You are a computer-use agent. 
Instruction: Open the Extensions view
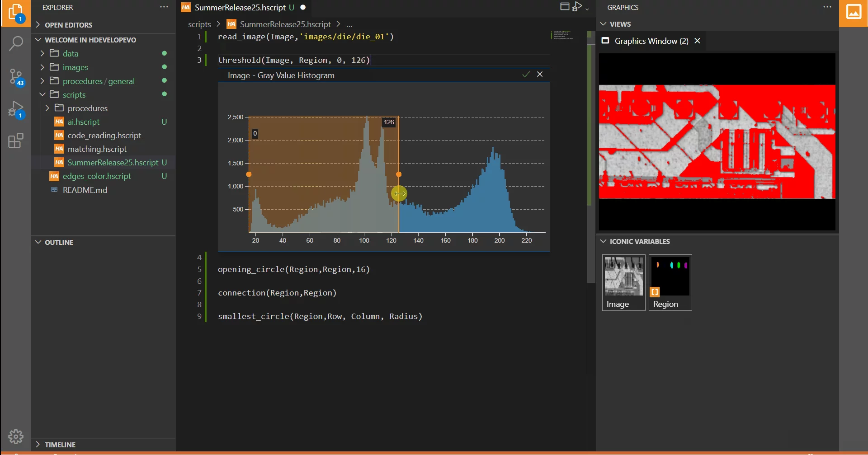(x=16, y=141)
